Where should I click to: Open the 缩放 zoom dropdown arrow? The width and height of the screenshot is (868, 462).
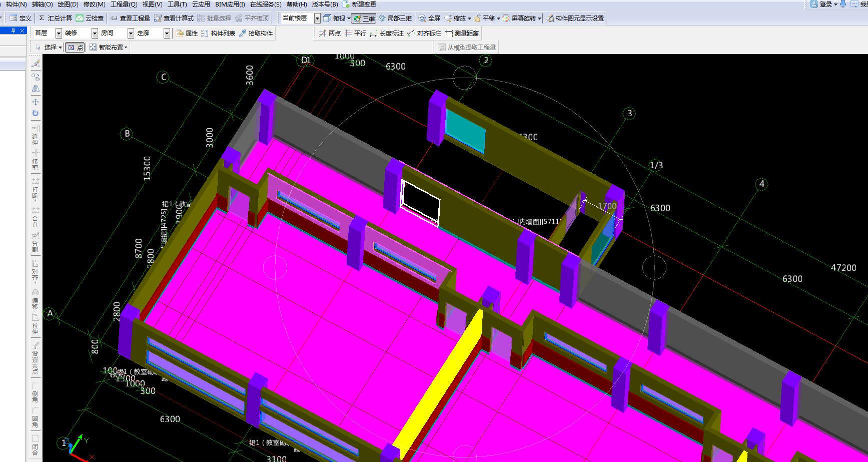469,19
